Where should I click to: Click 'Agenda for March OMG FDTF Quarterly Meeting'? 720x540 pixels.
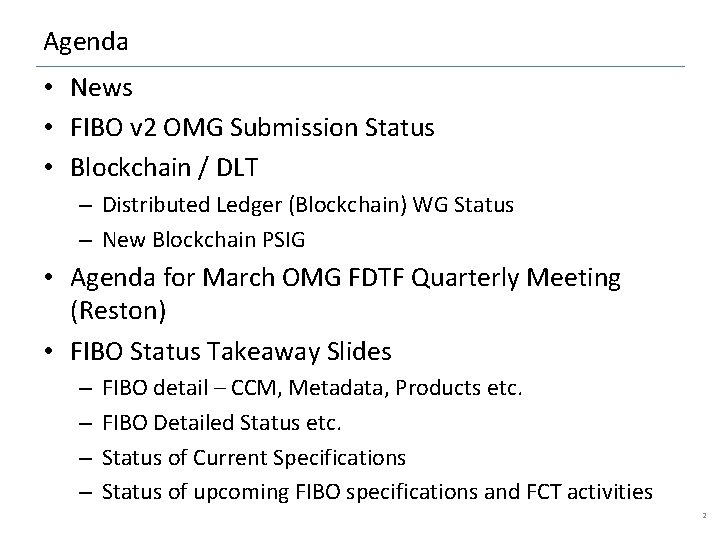[x=345, y=277]
